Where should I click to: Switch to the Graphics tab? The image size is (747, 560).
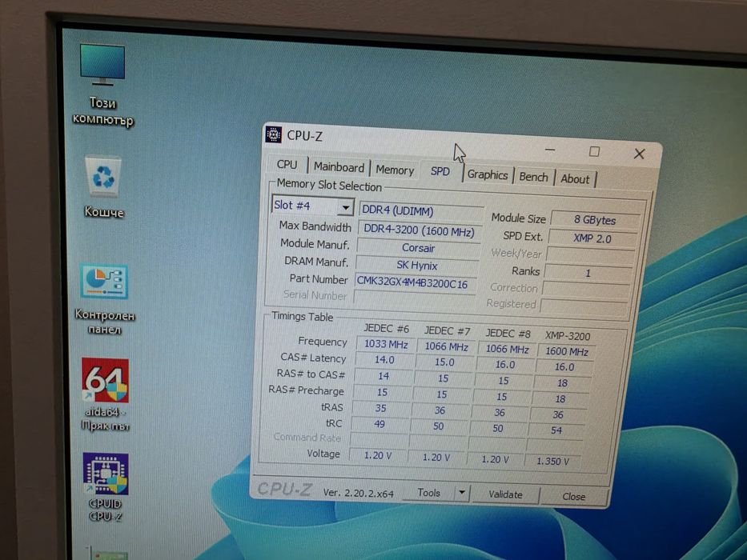488,174
